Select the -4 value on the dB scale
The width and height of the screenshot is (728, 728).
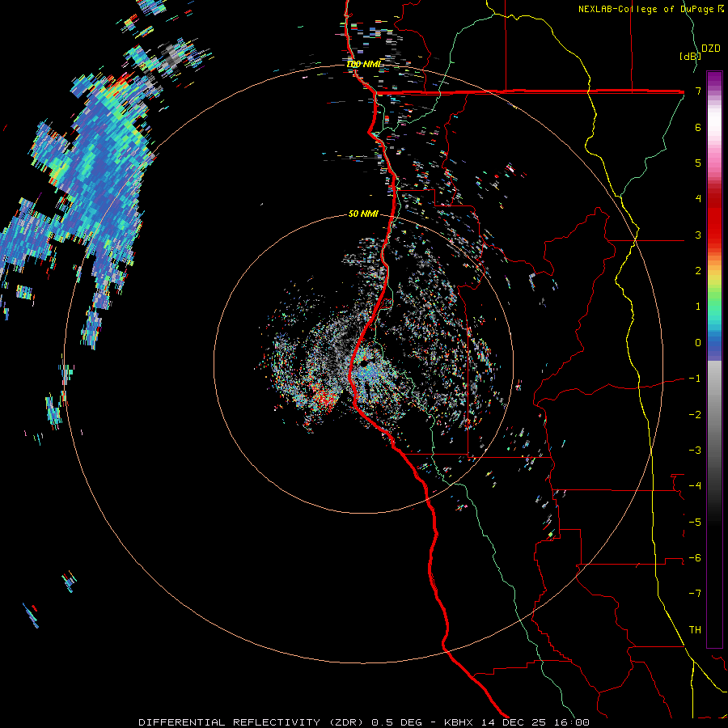click(x=695, y=486)
